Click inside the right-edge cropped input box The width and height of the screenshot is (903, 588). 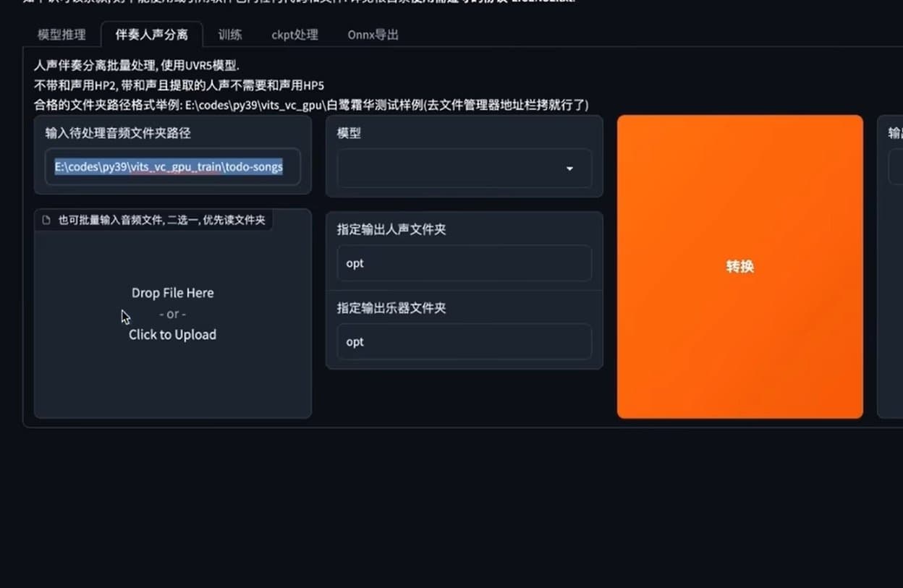[x=897, y=167]
